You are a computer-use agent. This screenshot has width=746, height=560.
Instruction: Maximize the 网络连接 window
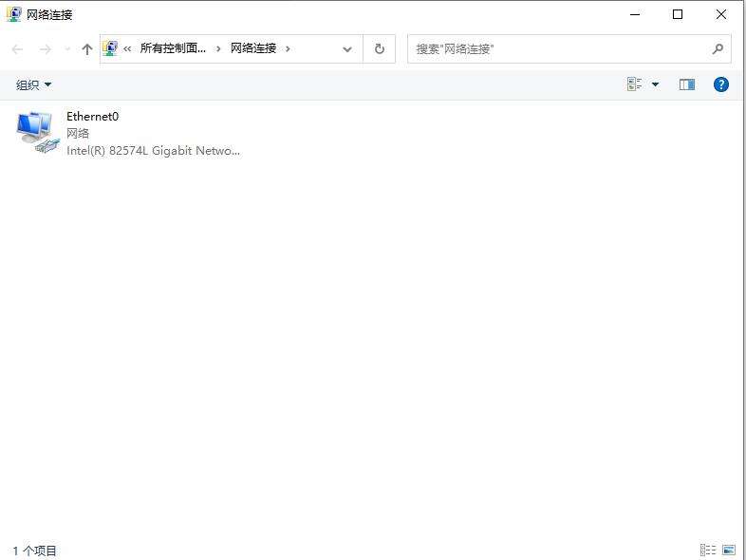point(678,14)
